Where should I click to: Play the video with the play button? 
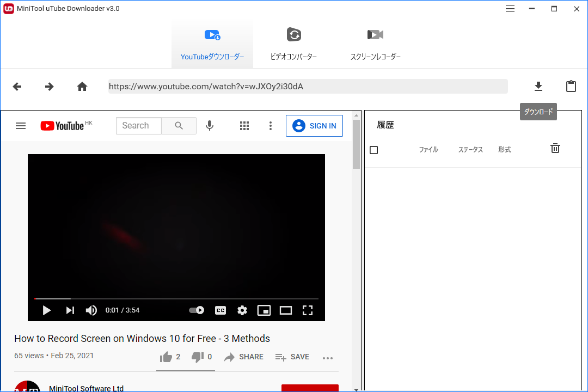point(46,310)
